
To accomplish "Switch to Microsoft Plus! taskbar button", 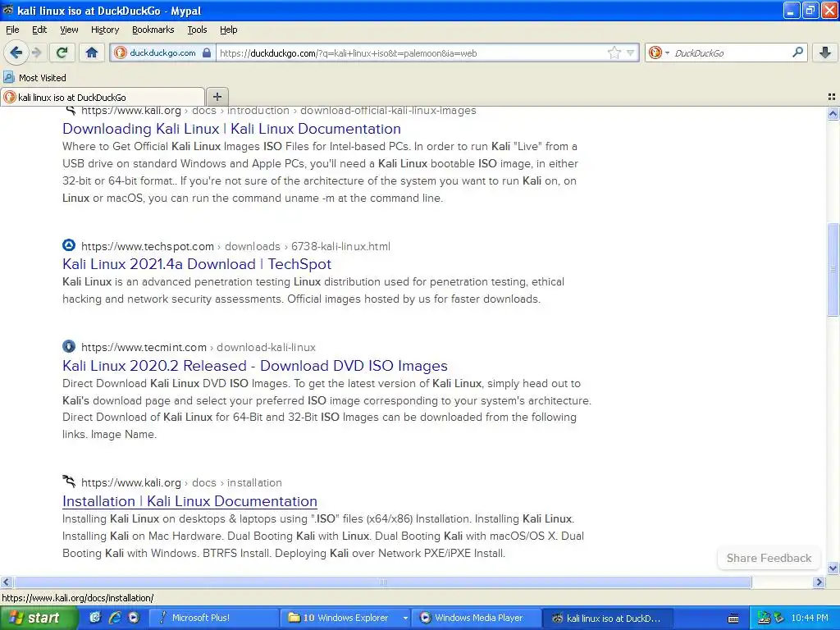I will 212,618.
